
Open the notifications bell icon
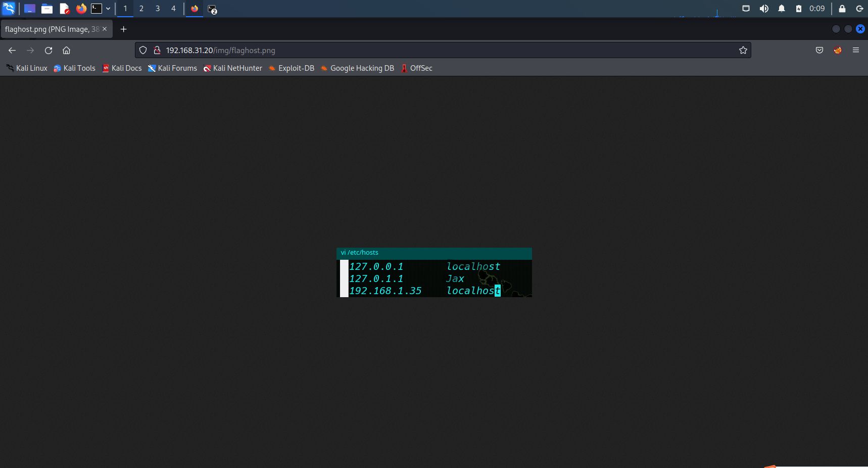point(782,9)
